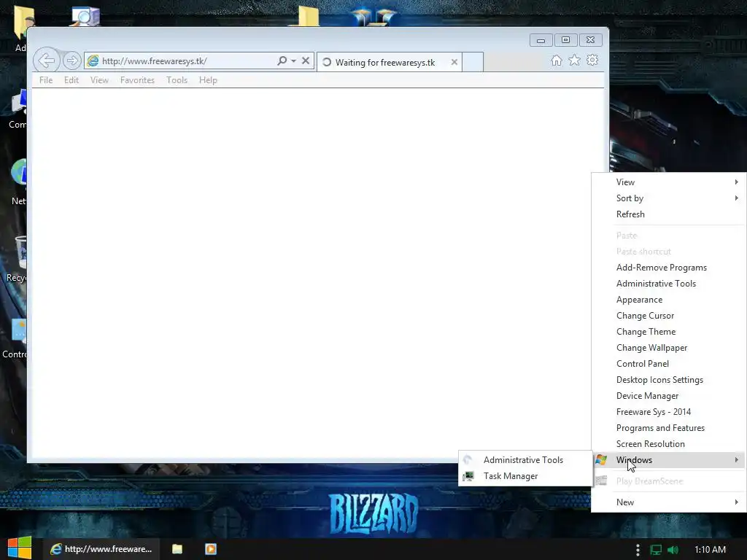Viewport: 747px width, 560px height.
Task: Choose Refresh from the context menu
Action: [x=668, y=214]
